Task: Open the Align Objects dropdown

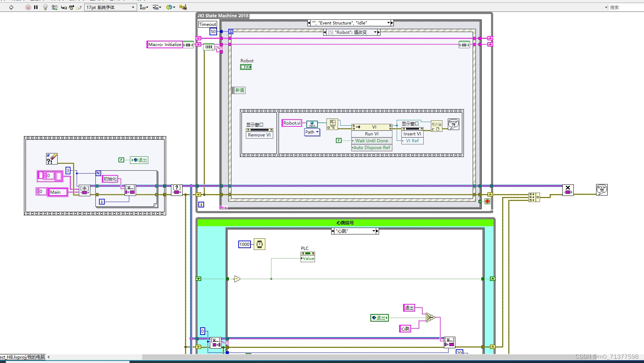Action: point(144,7)
